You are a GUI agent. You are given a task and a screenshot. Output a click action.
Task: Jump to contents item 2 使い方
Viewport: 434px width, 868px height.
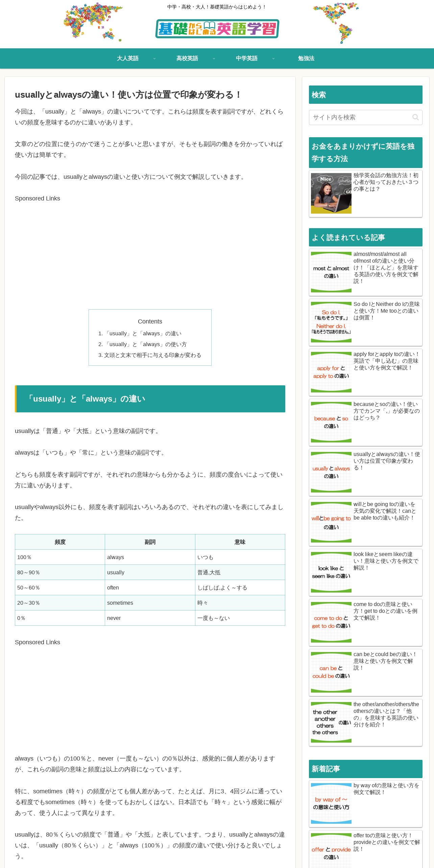click(145, 344)
